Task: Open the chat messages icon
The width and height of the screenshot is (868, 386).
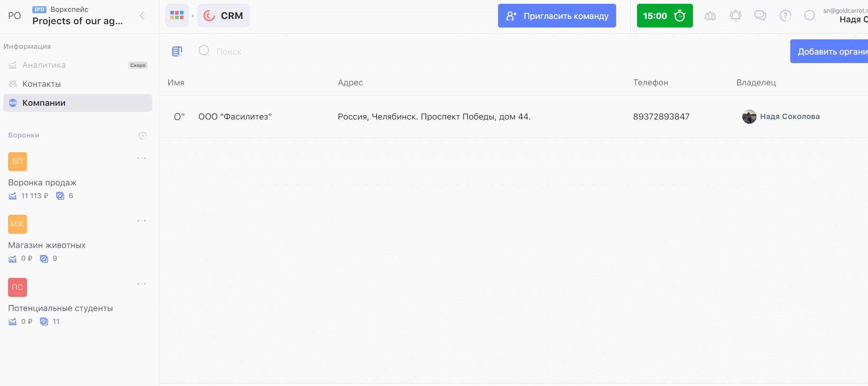Action: (760, 16)
